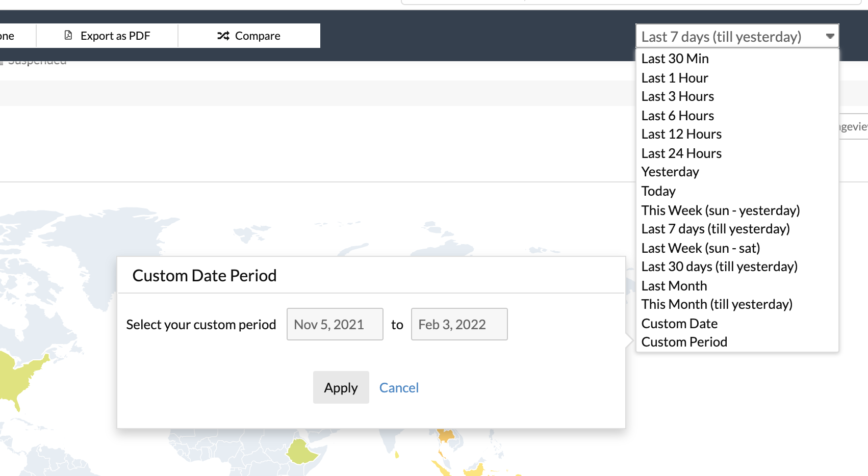Viewport: 868px width, 476px height.
Task: Choose Last 24 Hours from list
Action: tap(681, 153)
